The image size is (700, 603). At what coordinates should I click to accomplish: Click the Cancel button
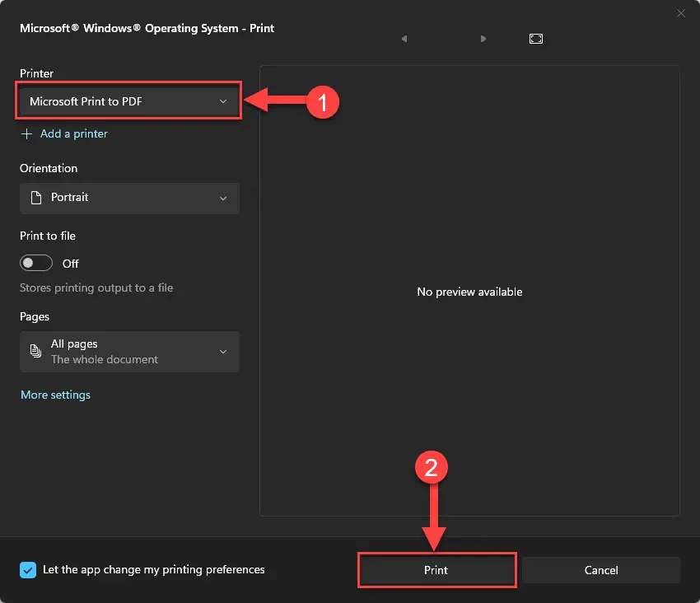click(x=601, y=570)
